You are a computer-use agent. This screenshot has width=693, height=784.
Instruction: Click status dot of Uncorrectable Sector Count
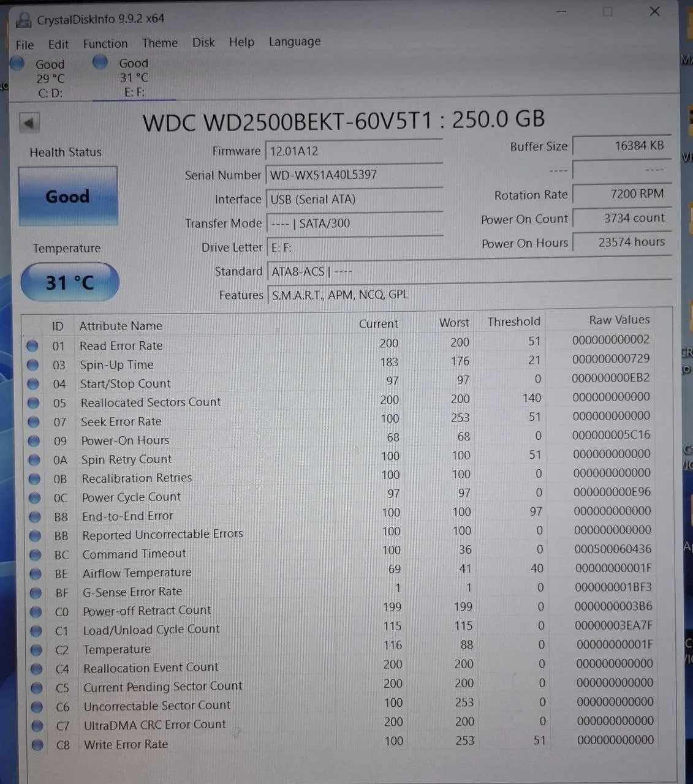(x=37, y=707)
